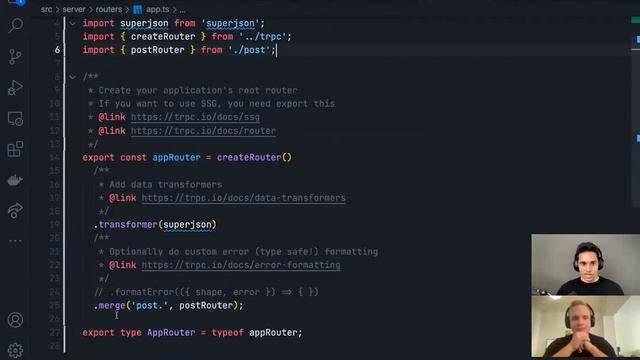Click 'postRouter' in the import statement
Image resolution: width=640 pixels, height=360 pixels.
(x=158, y=50)
